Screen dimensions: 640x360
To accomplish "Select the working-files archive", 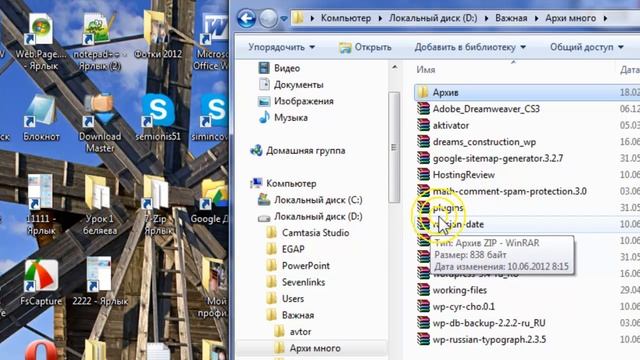I will (452, 290).
